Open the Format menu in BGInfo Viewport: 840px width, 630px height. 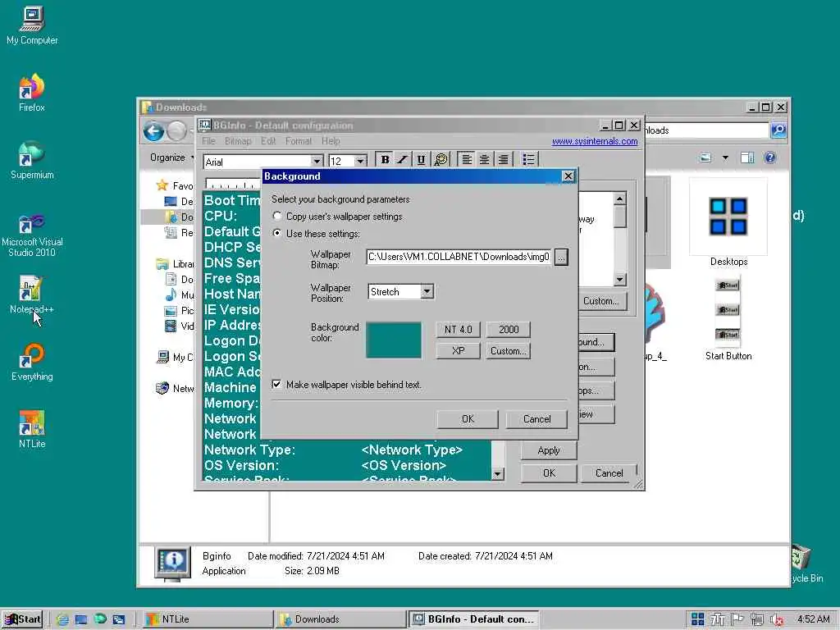click(x=299, y=141)
